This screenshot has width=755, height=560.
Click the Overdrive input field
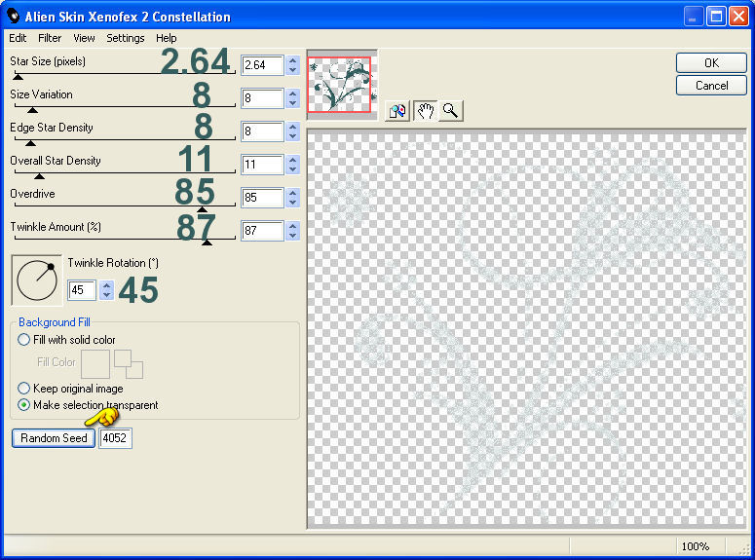[x=262, y=198]
